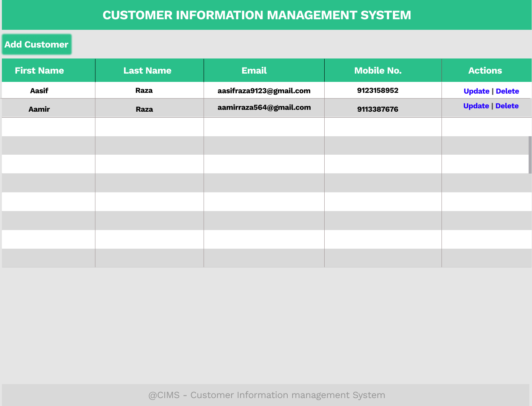Click the page title CUSTOMER INFORMATION MANAGEMENT SYSTEM
532x406 pixels.
tap(257, 15)
